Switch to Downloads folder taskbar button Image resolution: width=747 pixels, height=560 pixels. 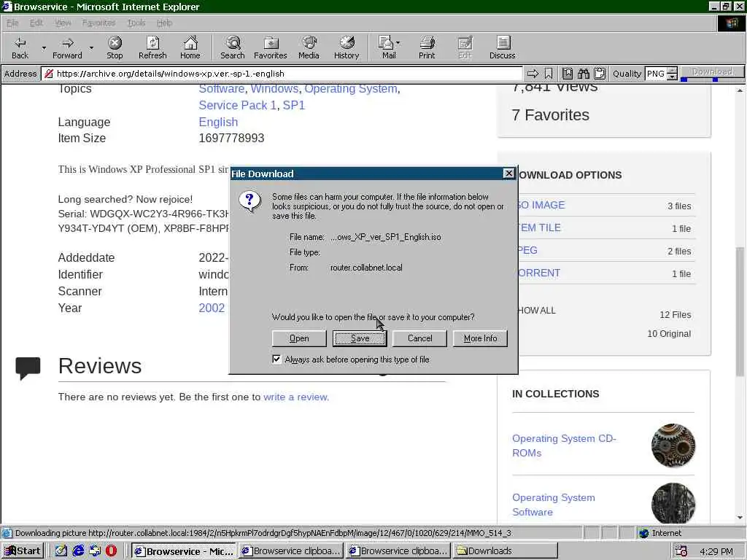click(x=505, y=551)
